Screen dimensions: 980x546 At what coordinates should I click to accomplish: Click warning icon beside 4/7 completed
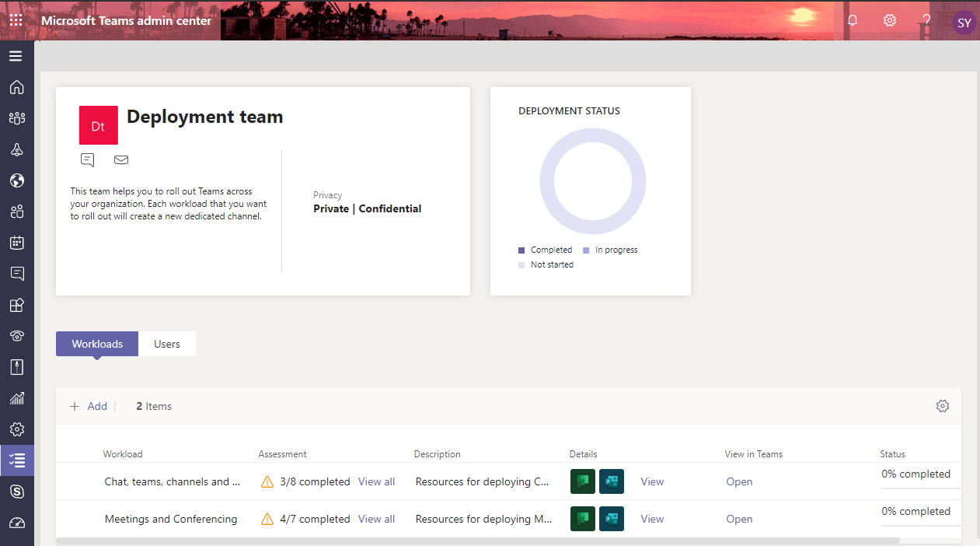pos(267,519)
